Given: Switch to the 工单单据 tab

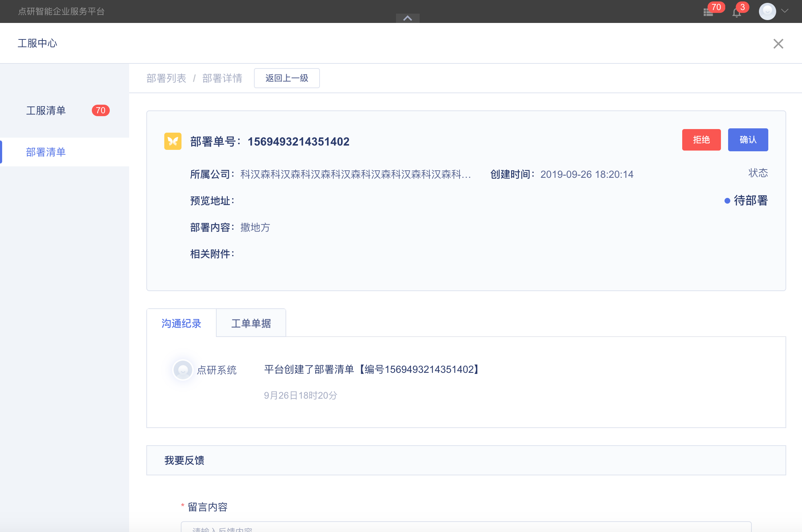Looking at the screenshot, I should click(x=251, y=323).
